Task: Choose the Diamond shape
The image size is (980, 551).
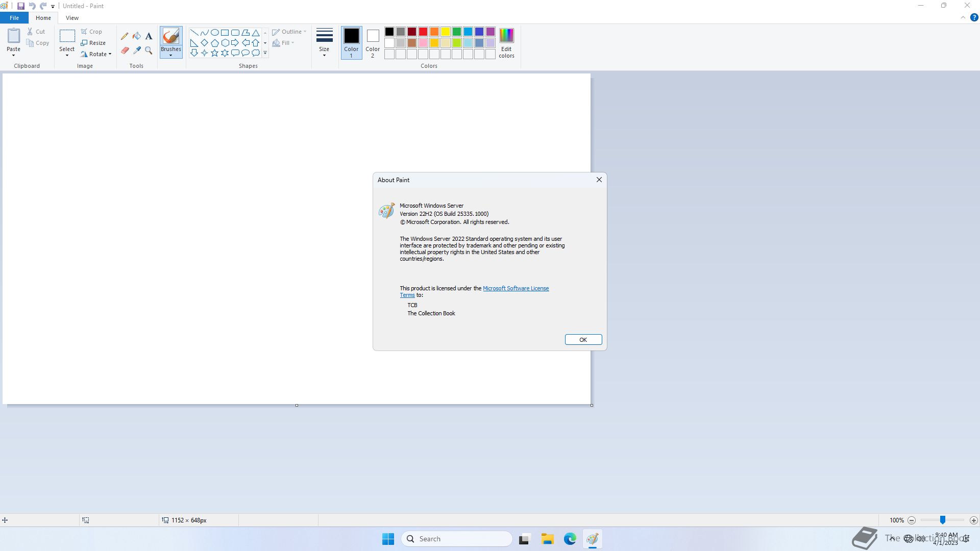Action: click(x=204, y=43)
